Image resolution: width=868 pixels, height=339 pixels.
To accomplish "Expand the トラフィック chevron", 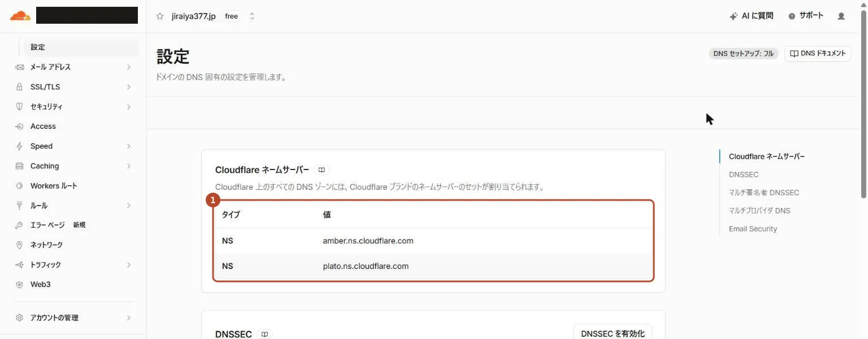I will pyautogui.click(x=129, y=265).
